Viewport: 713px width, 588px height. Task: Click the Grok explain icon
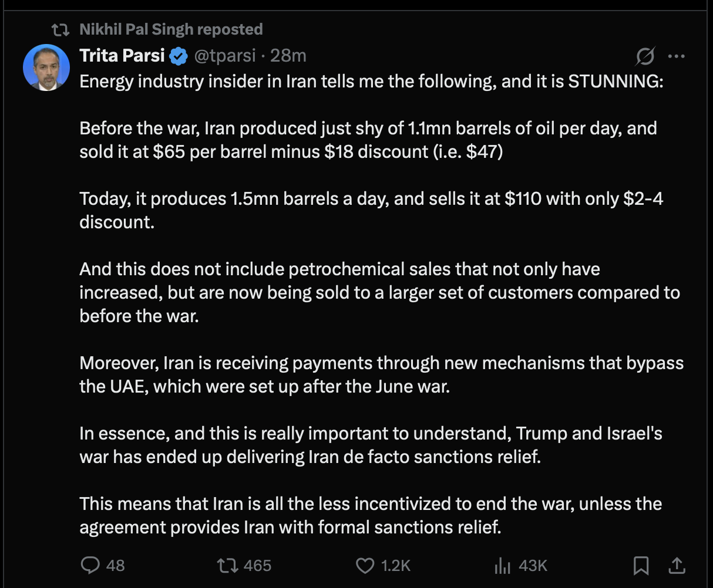(645, 56)
